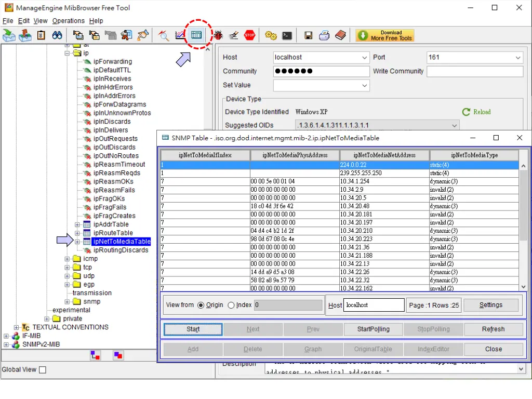Select the Index radio button

click(231, 305)
